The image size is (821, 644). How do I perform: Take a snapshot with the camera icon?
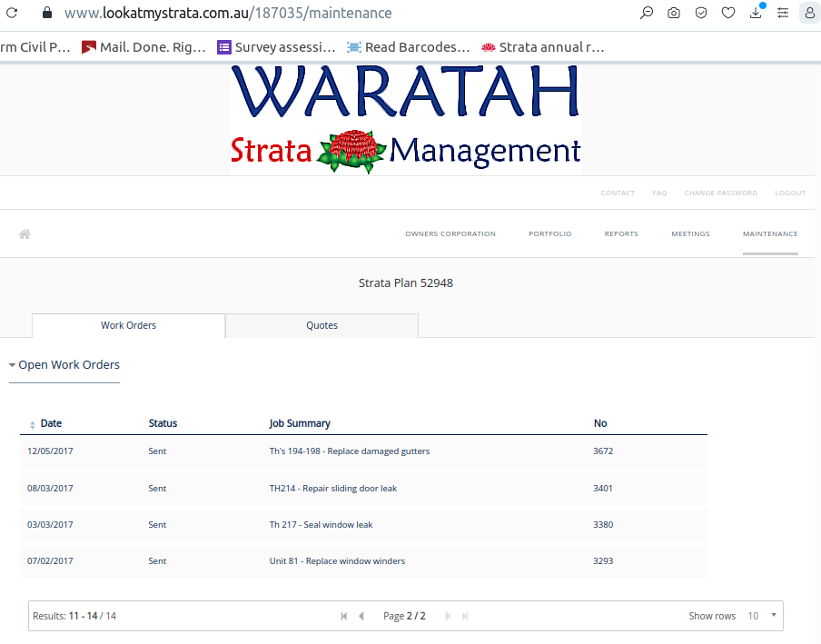tap(674, 13)
